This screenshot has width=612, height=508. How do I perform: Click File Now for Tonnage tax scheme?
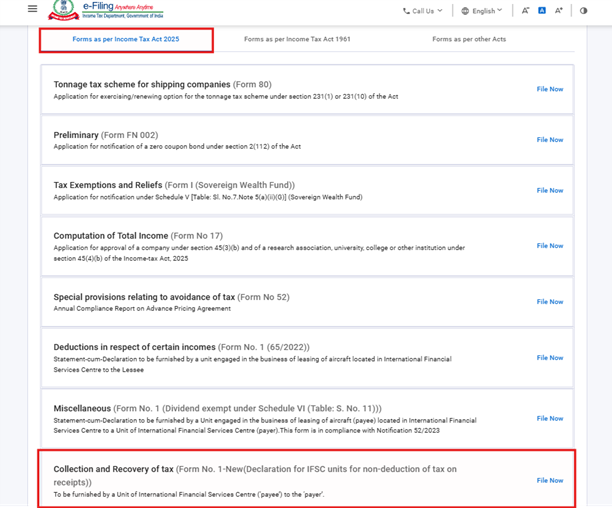tap(549, 89)
